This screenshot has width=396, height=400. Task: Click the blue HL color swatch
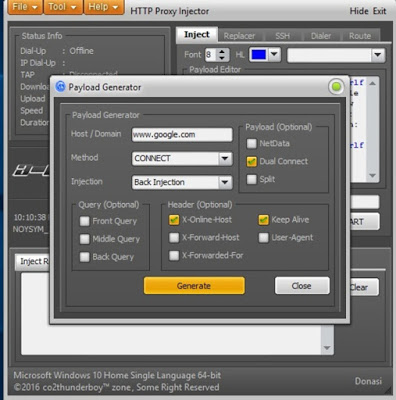click(x=259, y=54)
